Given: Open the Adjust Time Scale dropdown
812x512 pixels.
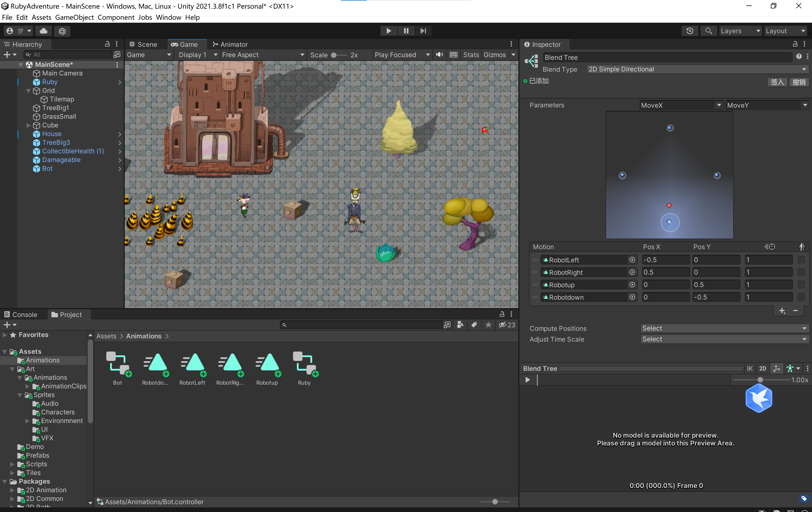Looking at the screenshot, I should click(724, 339).
